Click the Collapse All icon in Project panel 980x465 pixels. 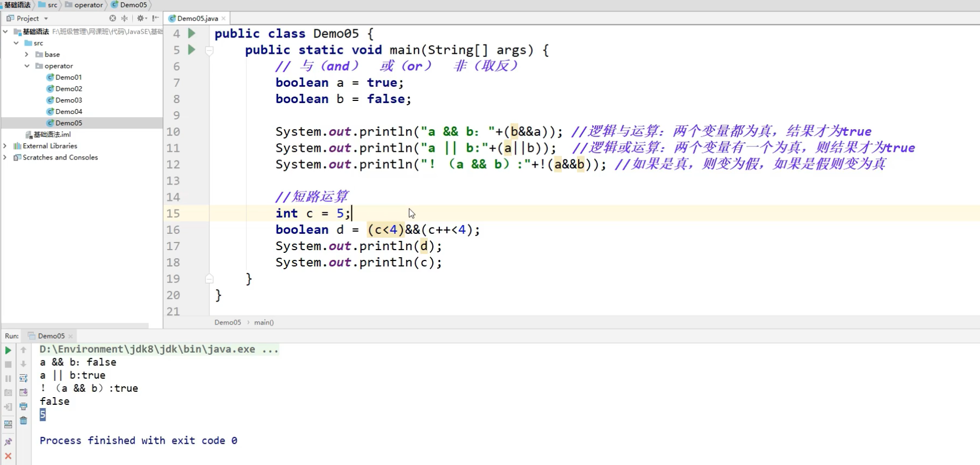[125, 18]
